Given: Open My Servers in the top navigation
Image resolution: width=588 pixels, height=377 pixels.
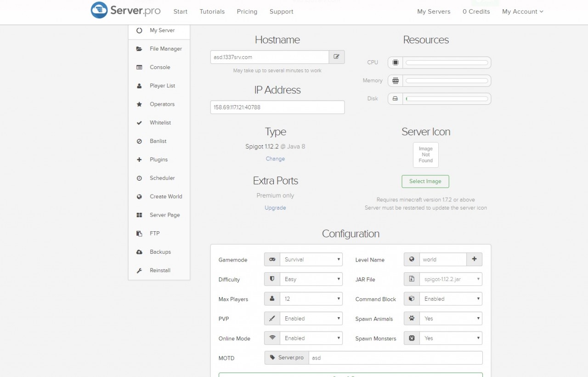Looking at the screenshot, I should click(x=434, y=11).
